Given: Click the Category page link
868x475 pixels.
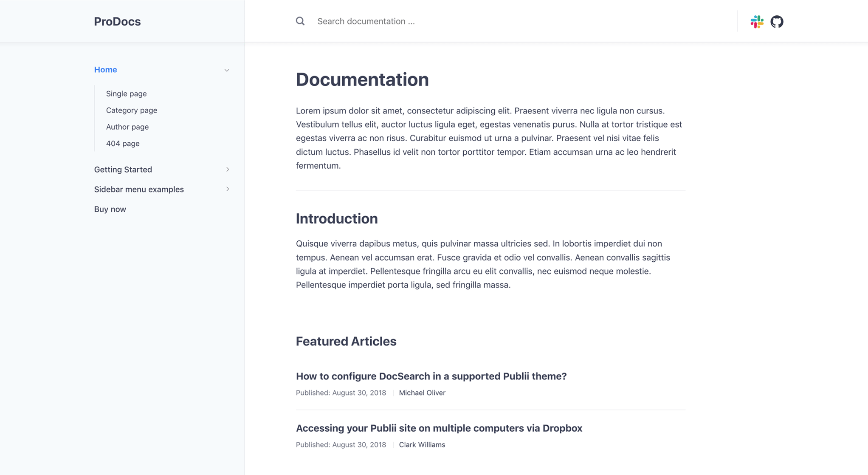Looking at the screenshot, I should coord(132,110).
